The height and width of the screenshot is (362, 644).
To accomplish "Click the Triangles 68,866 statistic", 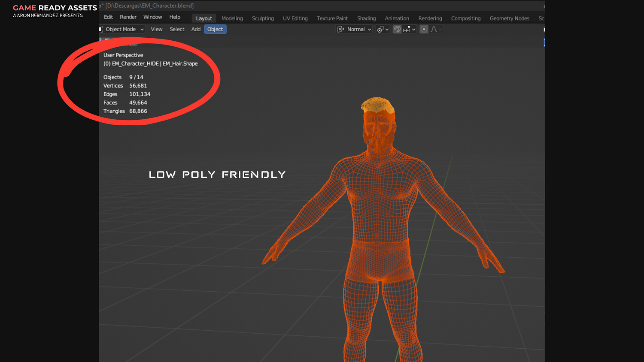I will point(125,111).
